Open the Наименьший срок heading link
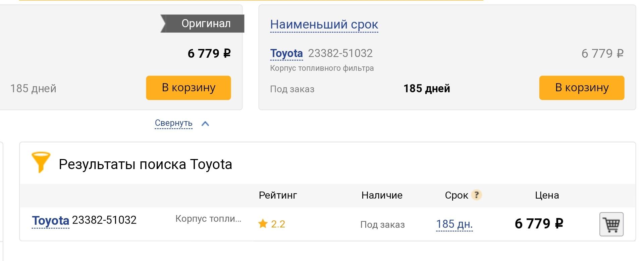The width and height of the screenshot is (644, 261). pyautogui.click(x=324, y=24)
